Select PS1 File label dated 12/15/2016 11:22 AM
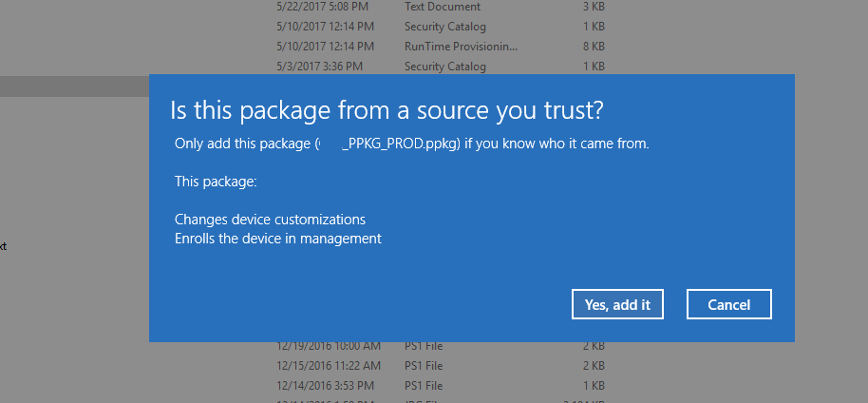 click(x=424, y=366)
